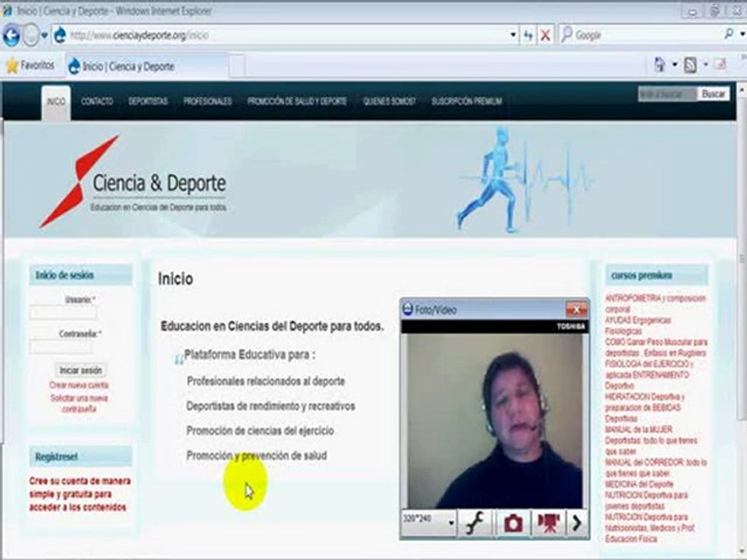Click the wrench settings icon in Foto/Video
The image size is (747, 560).
[x=475, y=523]
